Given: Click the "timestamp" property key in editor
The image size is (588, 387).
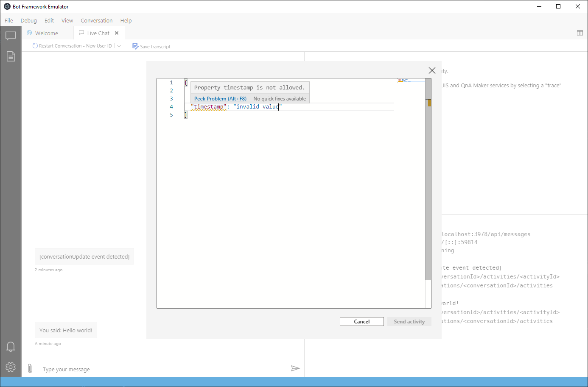Looking at the screenshot, I should pyautogui.click(x=209, y=107).
